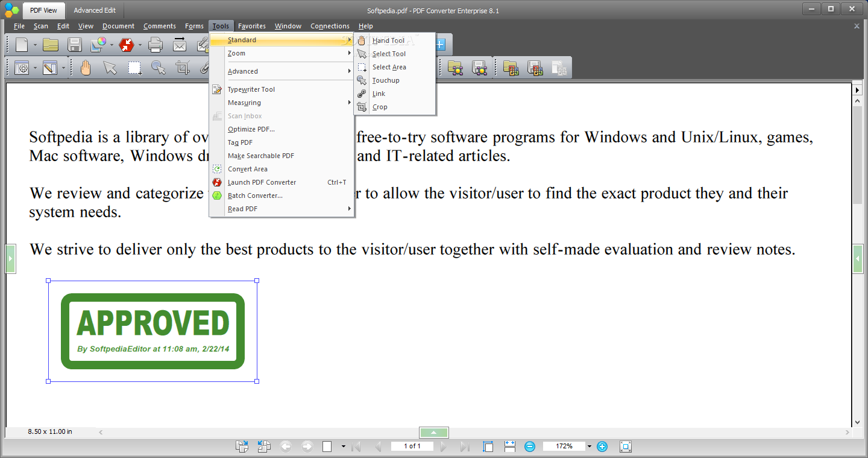Click the settings gear page toolbar icon
The height and width of the screenshot is (458, 868).
click(22, 68)
